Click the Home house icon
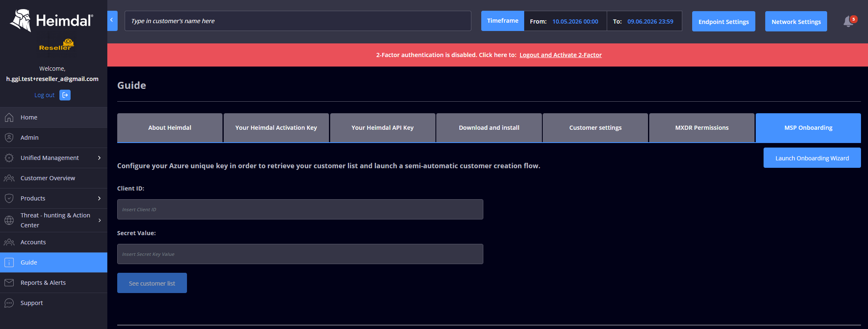Screen dimensions: 868x329 tap(9, 117)
